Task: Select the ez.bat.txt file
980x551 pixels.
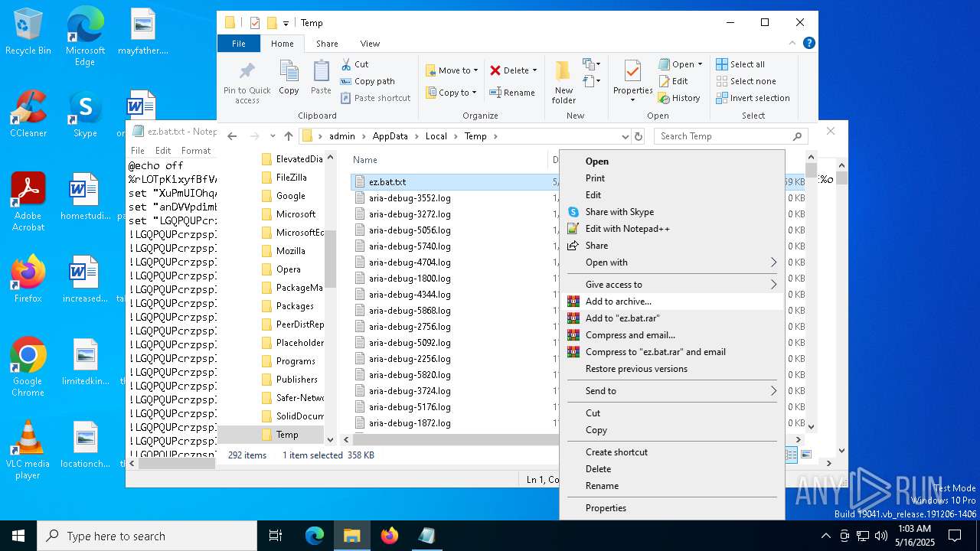Action: (387, 182)
